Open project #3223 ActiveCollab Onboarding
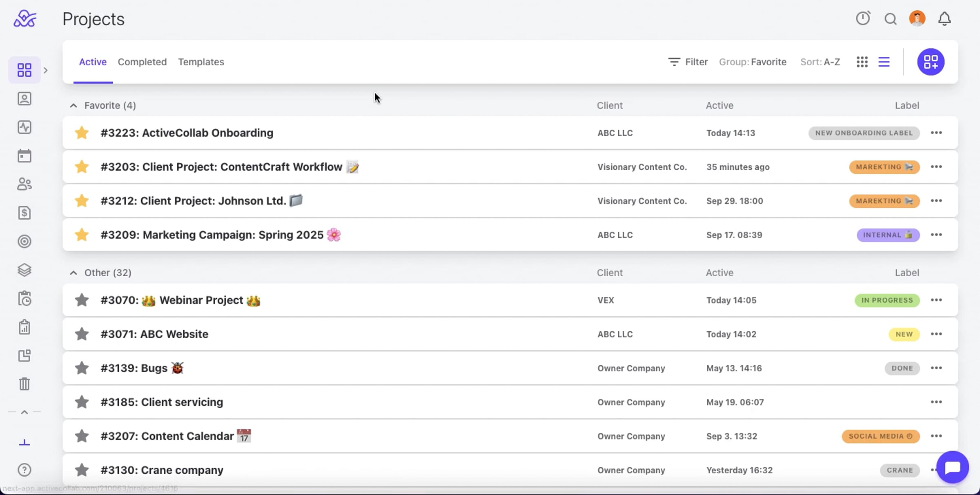Image resolution: width=980 pixels, height=495 pixels. click(187, 133)
